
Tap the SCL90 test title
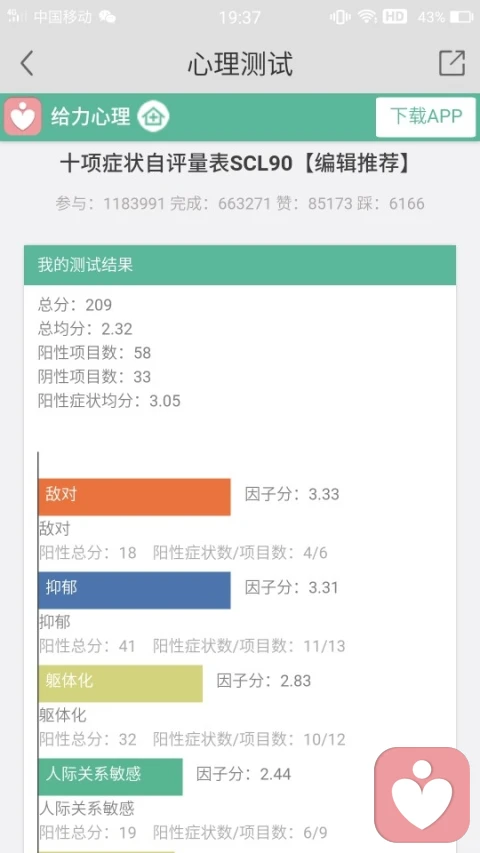click(236, 163)
